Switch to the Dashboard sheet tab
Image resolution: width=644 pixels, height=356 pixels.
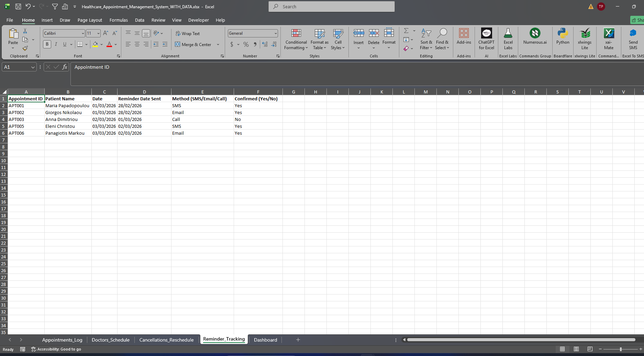(x=265, y=340)
